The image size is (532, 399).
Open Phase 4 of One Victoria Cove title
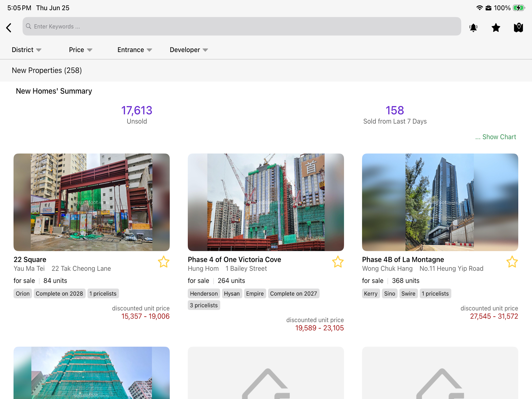click(234, 260)
